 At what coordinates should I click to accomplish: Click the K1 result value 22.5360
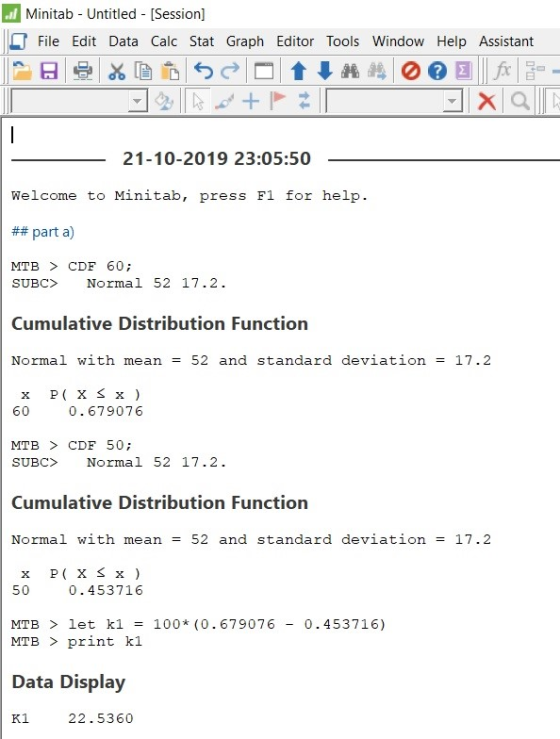(100, 719)
